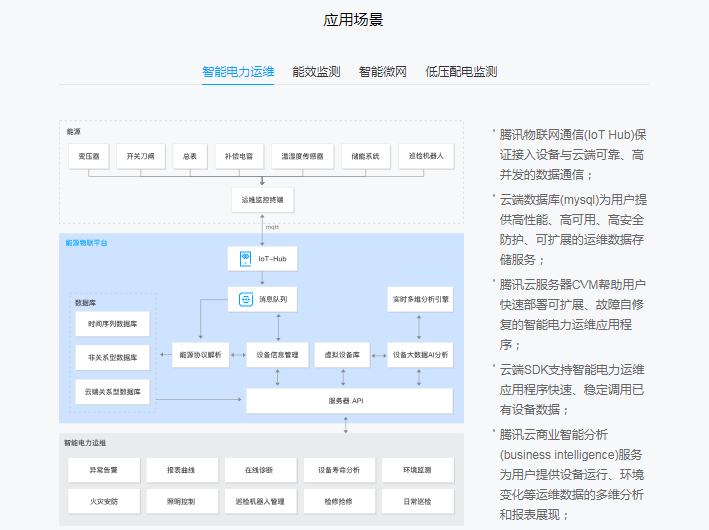Click the 设备寿命分析 box

coord(339,470)
